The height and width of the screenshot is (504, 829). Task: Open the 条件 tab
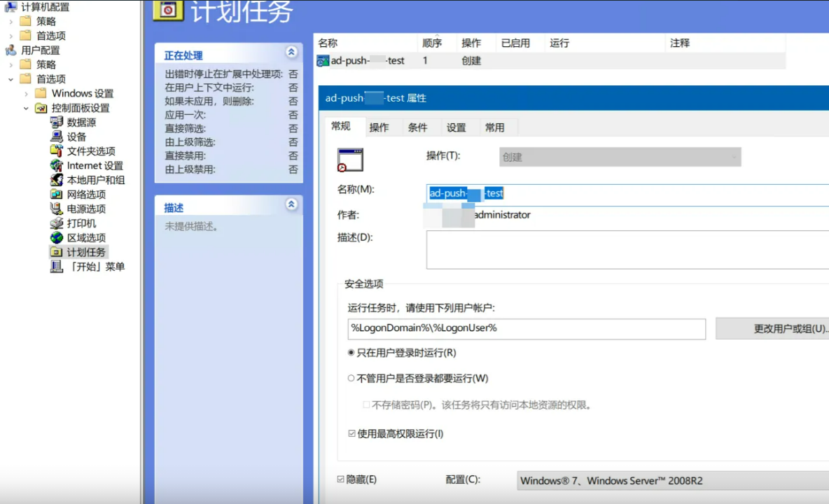coord(418,127)
